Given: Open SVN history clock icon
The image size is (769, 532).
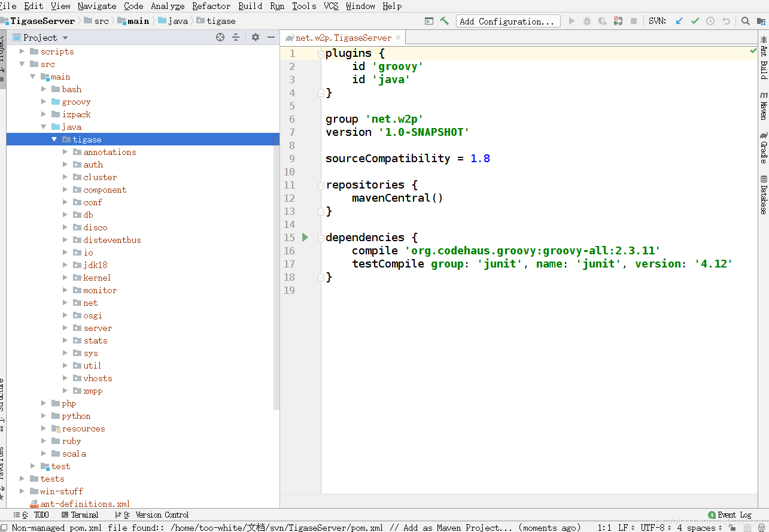Looking at the screenshot, I should tap(710, 21).
